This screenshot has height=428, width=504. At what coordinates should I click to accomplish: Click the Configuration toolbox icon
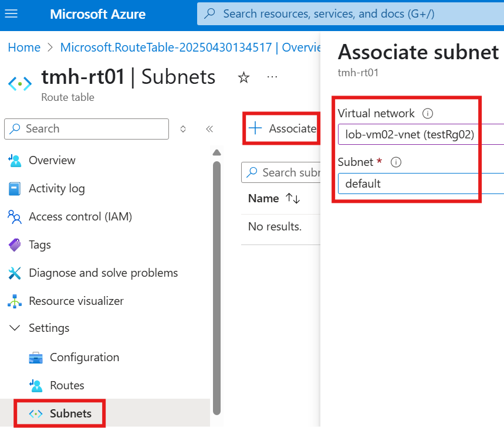click(x=36, y=358)
